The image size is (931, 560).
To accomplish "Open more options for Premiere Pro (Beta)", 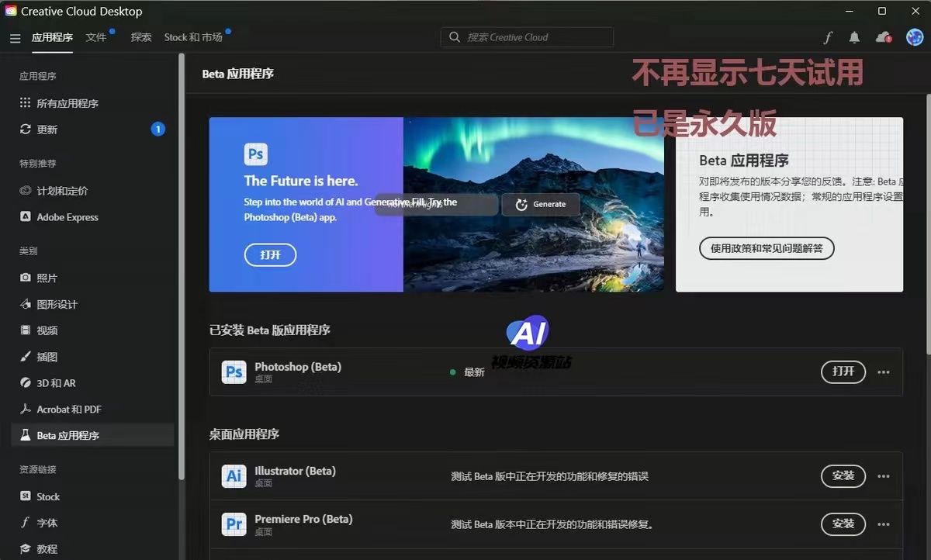I will [x=884, y=524].
